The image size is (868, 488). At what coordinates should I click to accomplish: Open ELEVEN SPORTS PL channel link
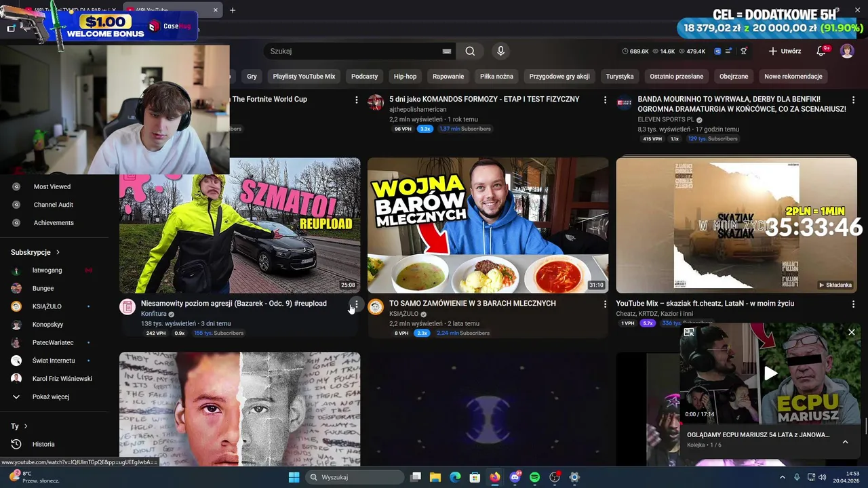666,120
